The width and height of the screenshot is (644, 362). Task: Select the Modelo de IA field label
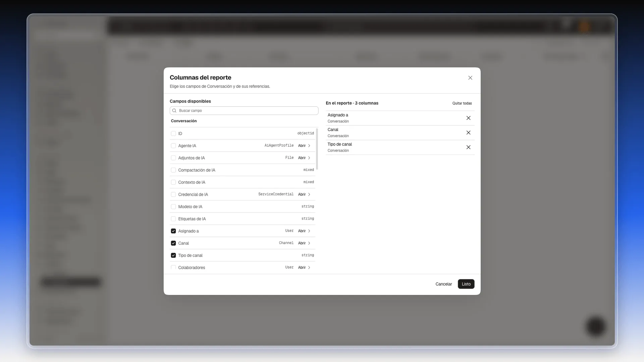click(190, 207)
